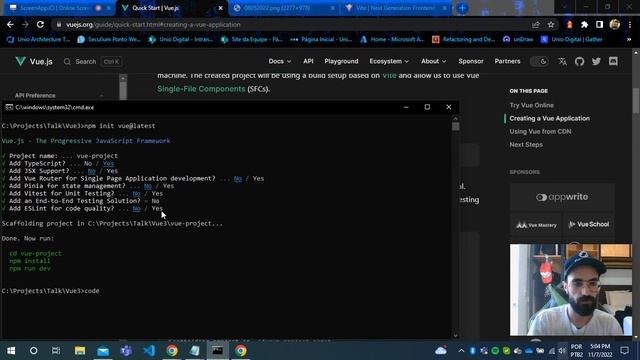Click the vuejs.org address bar
Image resolution: width=640 pixels, height=360 pixels.
(x=290, y=24)
